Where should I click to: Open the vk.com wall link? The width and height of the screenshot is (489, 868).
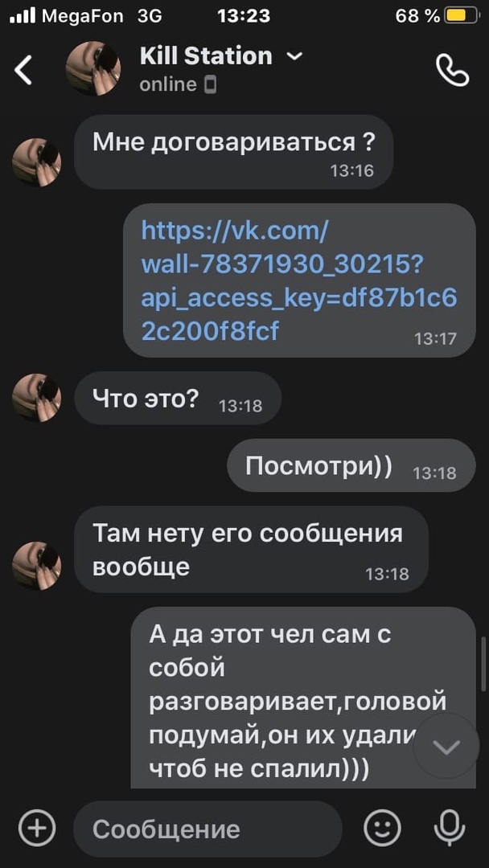(299, 280)
